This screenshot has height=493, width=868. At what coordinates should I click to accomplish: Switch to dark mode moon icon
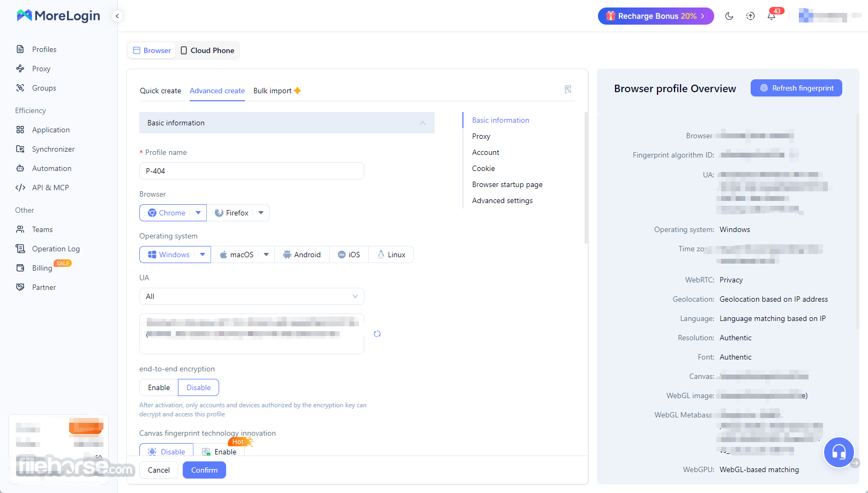pos(729,16)
